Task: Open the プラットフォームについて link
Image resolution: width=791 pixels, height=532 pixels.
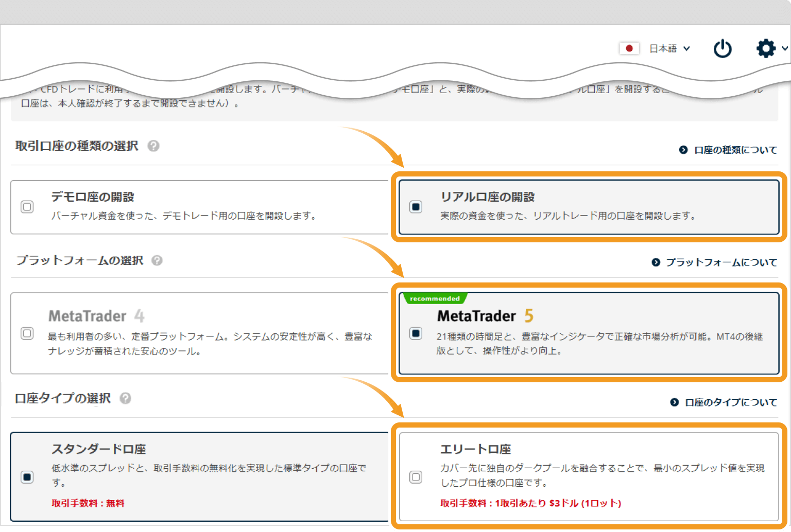Action: point(721,262)
